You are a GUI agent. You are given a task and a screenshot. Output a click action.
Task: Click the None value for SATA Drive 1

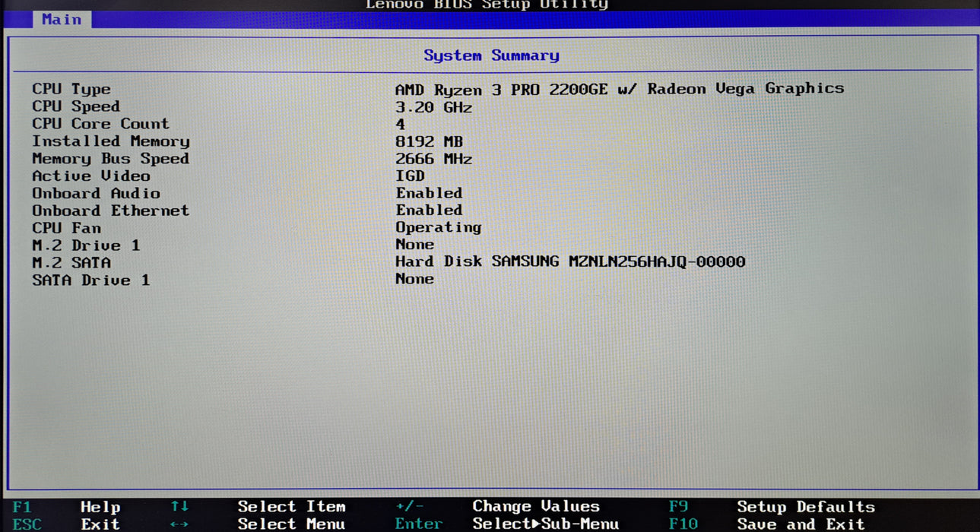pyautogui.click(x=414, y=279)
